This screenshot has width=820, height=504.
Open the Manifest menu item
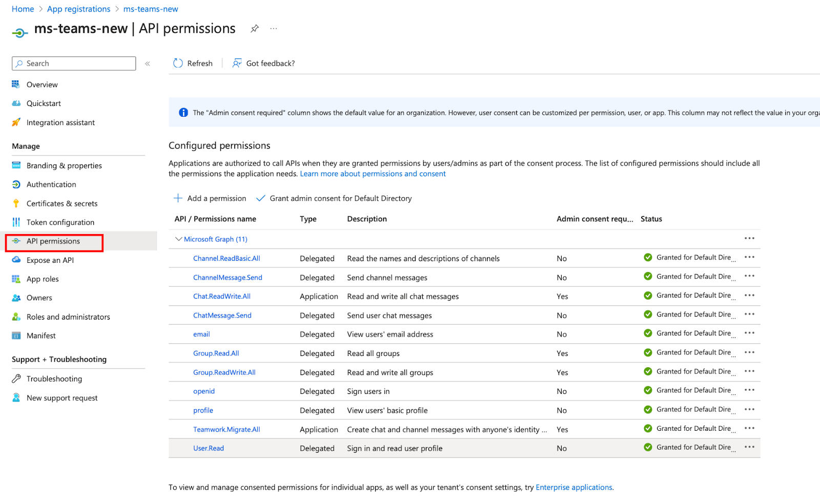(41, 336)
